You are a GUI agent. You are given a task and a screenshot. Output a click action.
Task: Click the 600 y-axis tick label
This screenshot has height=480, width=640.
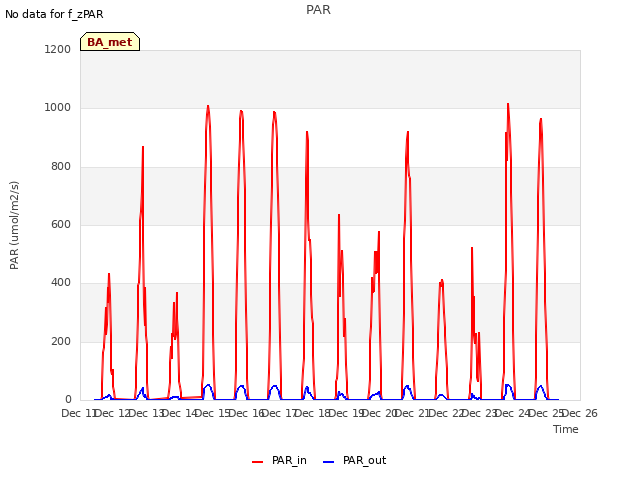pos(61,224)
